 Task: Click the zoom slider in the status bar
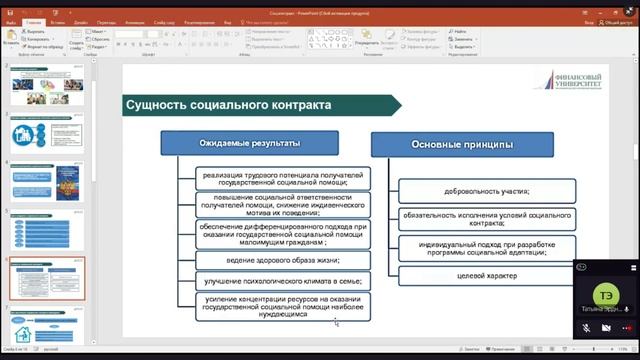tap(593, 349)
